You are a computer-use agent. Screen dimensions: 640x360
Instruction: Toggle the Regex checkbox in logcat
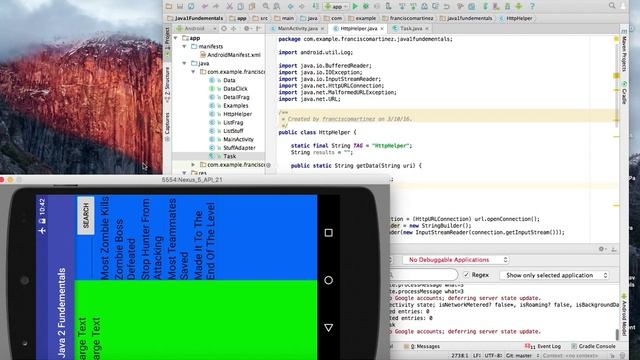coord(467,275)
